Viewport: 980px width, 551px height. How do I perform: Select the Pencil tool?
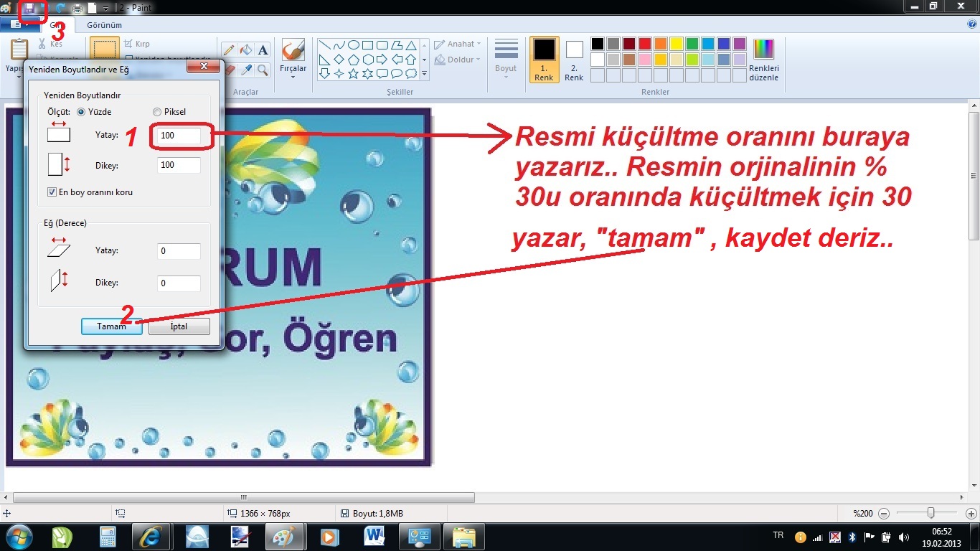click(x=229, y=50)
